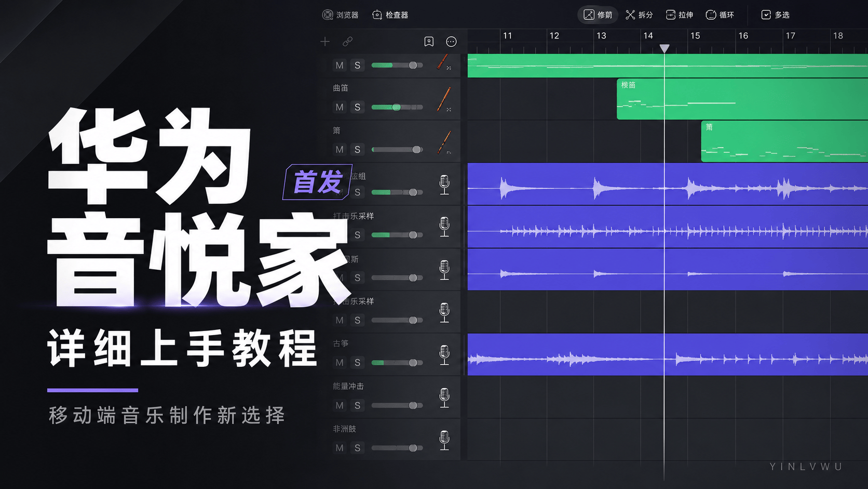The image size is (868, 489).
Task: Solo the 曲笛 track
Action: pyautogui.click(x=357, y=107)
